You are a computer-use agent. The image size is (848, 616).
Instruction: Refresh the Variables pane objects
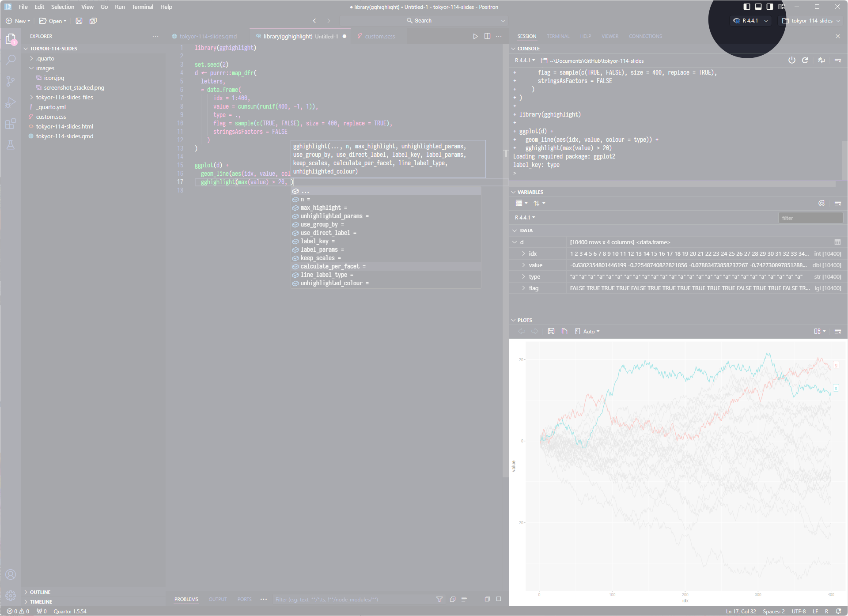click(x=821, y=203)
